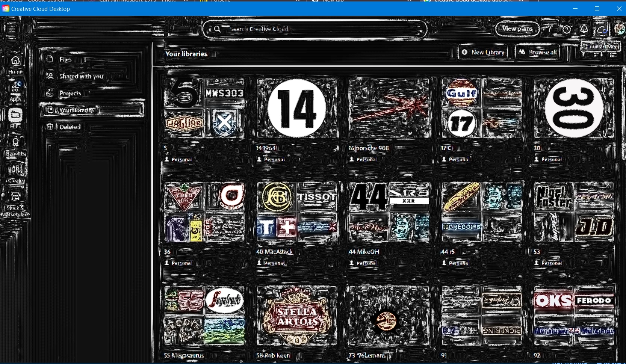
Task: Click the library name 58 Rob Keen
Action: coord(273,355)
